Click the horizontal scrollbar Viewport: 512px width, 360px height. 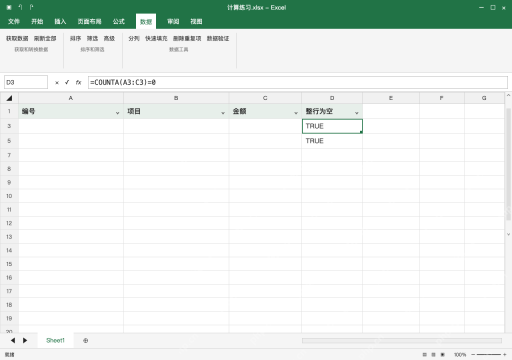coord(402,340)
